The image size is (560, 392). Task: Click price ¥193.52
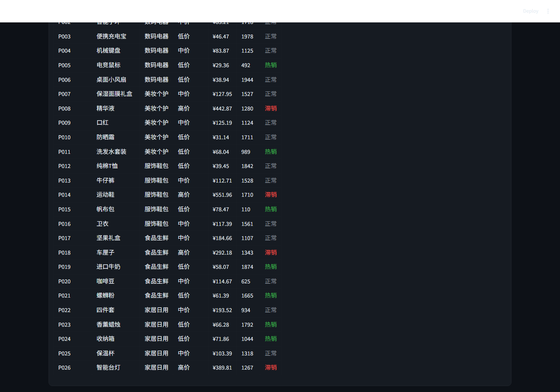coord(222,310)
